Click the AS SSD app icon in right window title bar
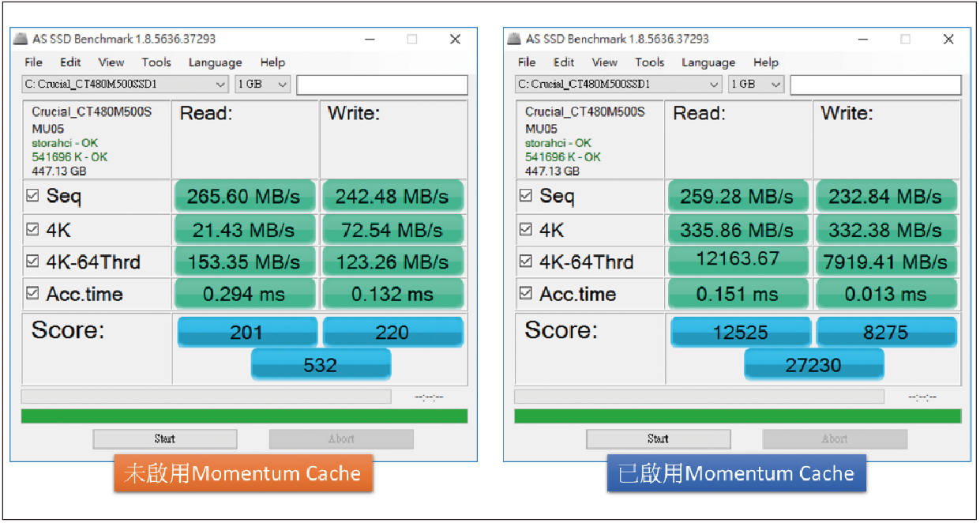 coord(515,39)
